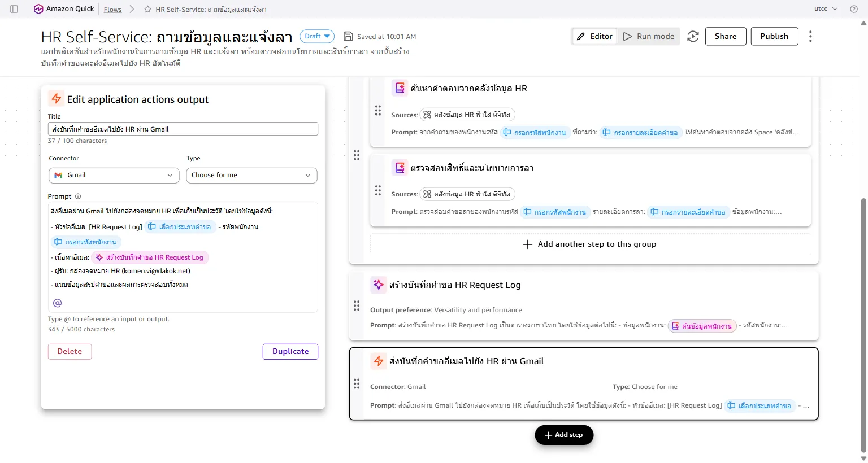Click the Share button

pyautogui.click(x=726, y=36)
